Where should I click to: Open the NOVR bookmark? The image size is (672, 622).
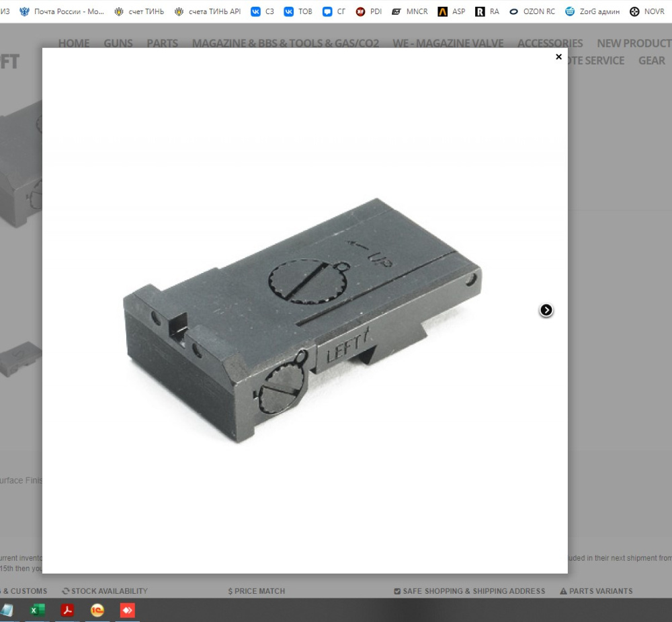647,11
